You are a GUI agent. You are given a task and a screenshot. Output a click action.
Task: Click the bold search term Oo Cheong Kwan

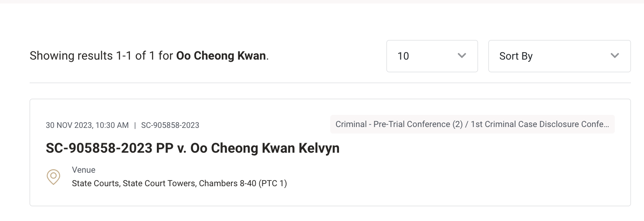point(221,56)
